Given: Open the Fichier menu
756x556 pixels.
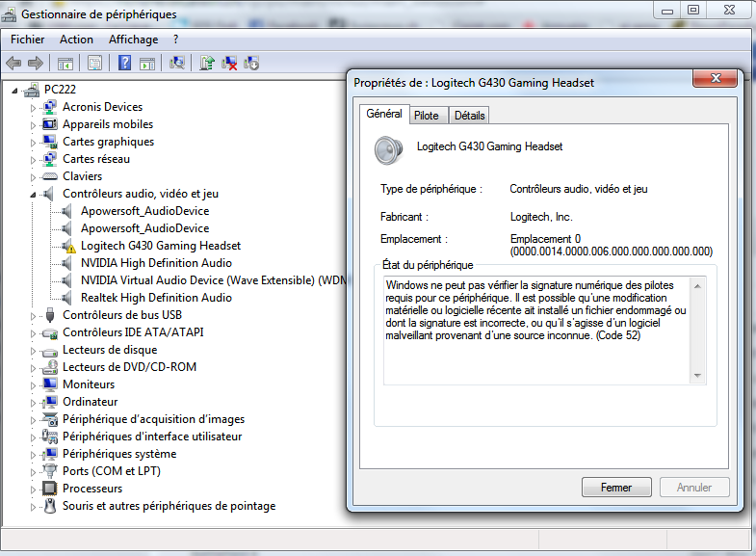Looking at the screenshot, I should click(x=28, y=40).
